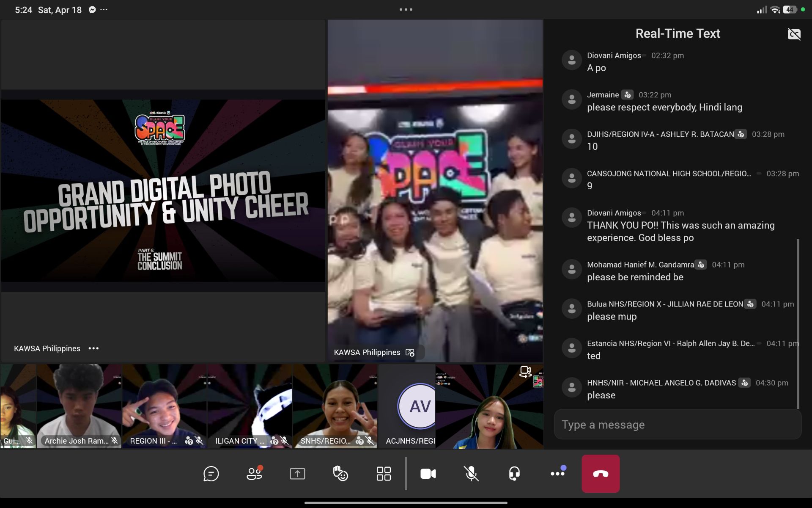The height and width of the screenshot is (508, 812).
Task: Open options dots for KAWSA Philippines presentation
Action: click(93, 348)
